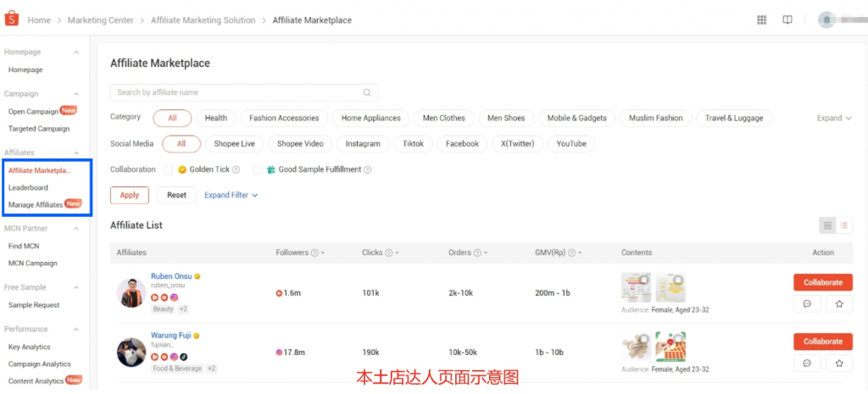Enable the Golden Tick checkbox
The image size is (868, 394).
click(x=169, y=169)
